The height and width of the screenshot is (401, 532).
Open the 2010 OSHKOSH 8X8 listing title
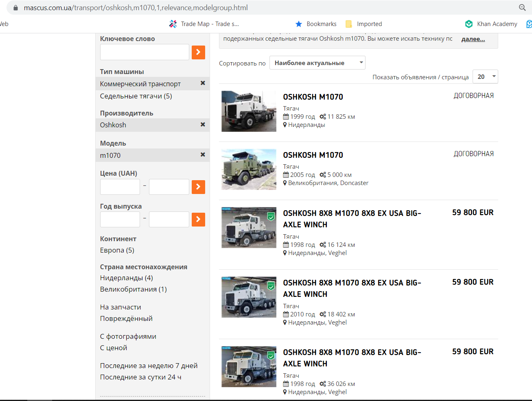352,288
